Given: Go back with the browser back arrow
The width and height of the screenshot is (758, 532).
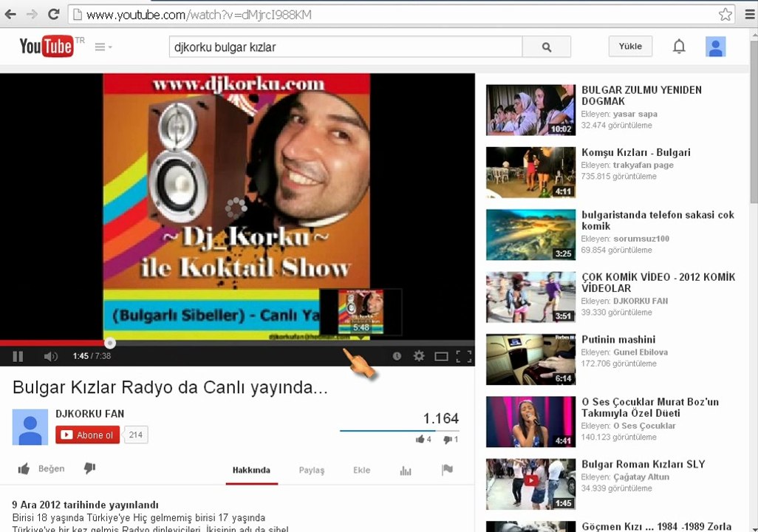Looking at the screenshot, I should click(10, 15).
